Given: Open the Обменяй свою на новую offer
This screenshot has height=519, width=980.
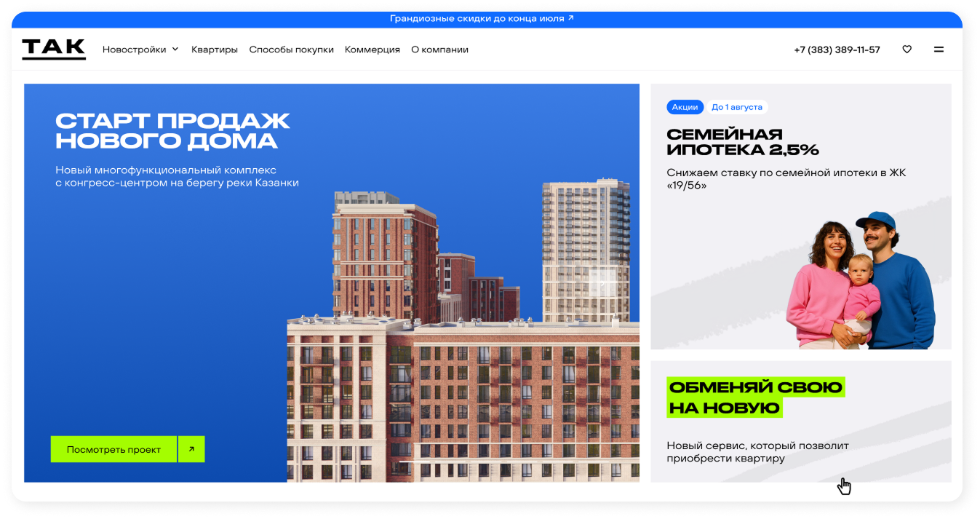Looking at the screenshot, I should pos(755,397).
